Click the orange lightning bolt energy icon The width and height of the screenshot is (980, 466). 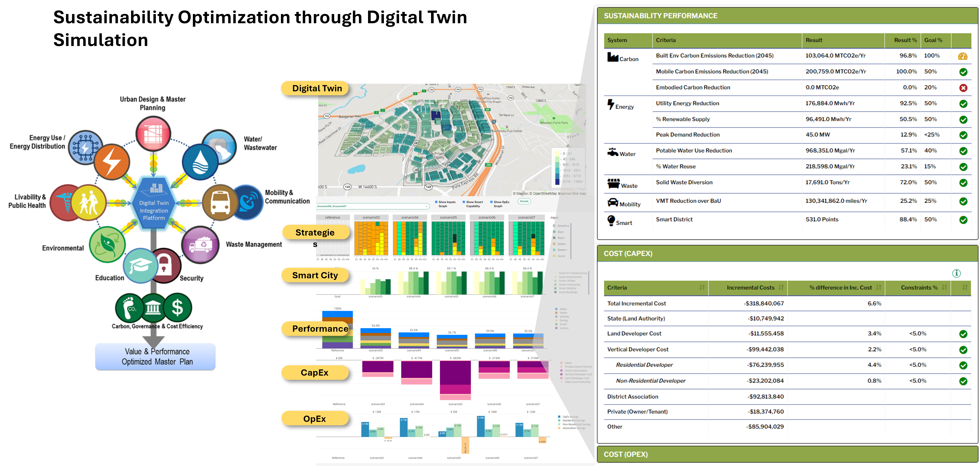(x=112, y=161)
